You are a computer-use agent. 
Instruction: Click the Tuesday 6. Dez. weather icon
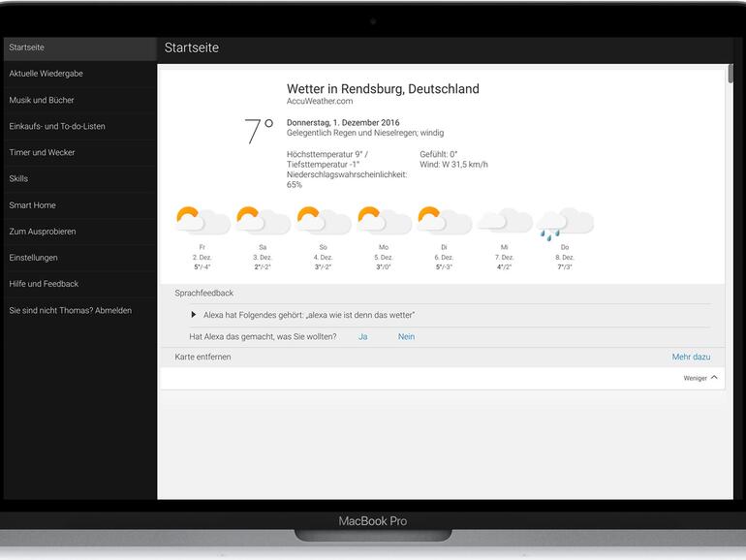coord(444,221)
